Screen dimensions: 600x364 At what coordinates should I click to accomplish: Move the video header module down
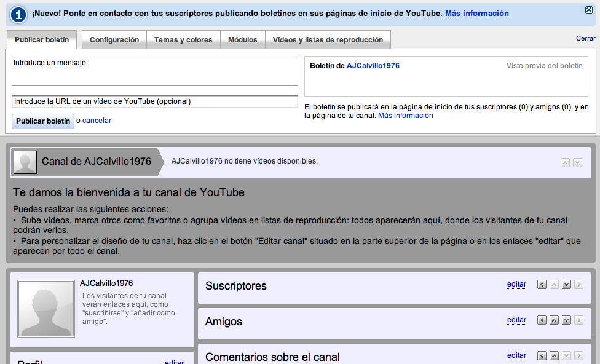577,163
